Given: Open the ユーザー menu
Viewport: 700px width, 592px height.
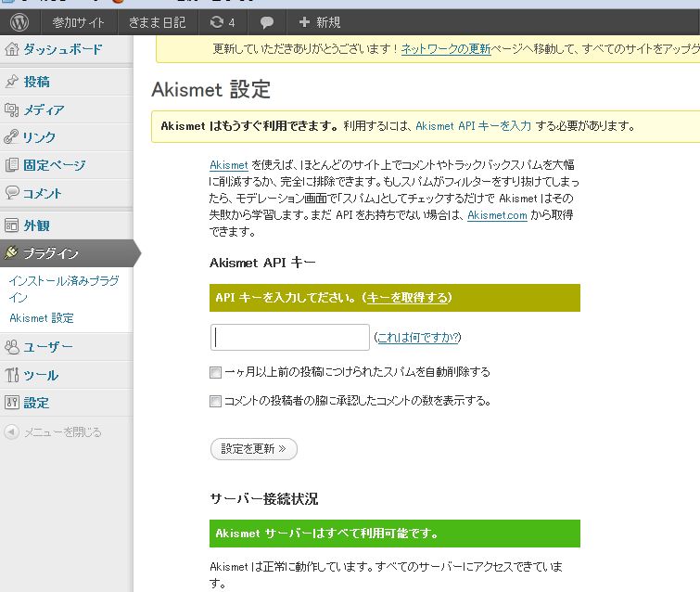Looking at the screenshot, I should pos(48,347).
